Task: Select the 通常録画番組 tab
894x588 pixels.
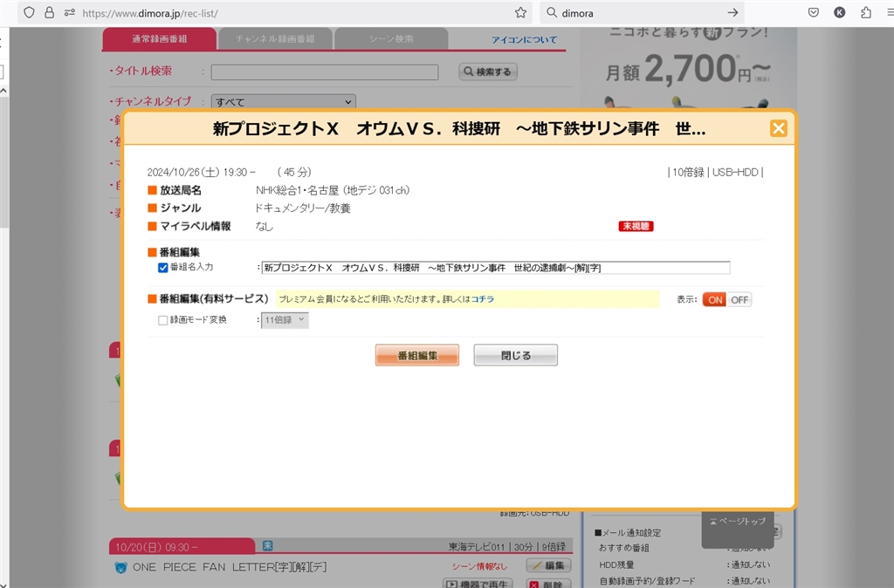Action: click(160, 38)
